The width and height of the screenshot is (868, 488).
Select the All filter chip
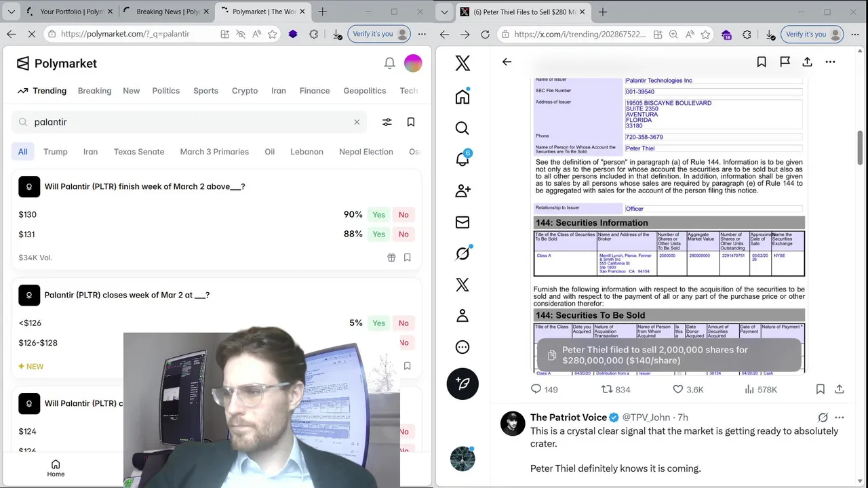click(x=22, y=152)
